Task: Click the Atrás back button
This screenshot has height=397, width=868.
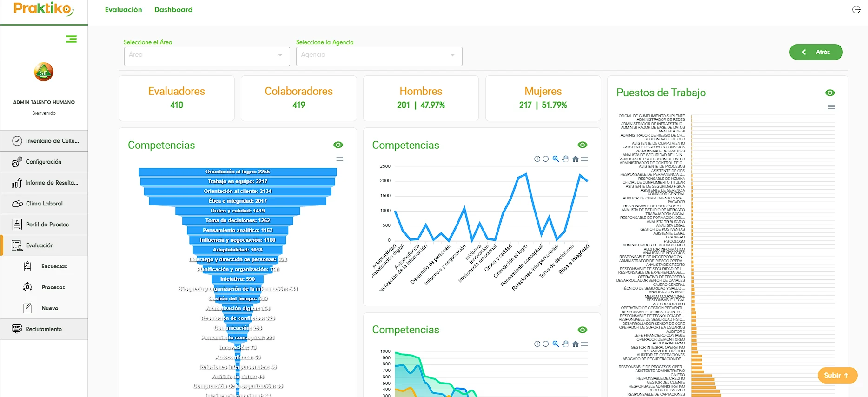Action: click(x=816, y=52)
